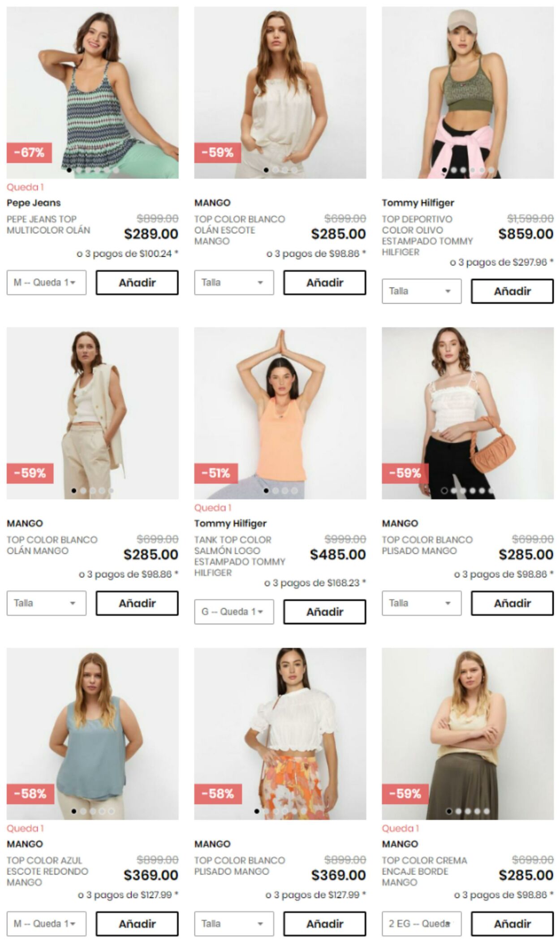Open TOP DEPORTIVO COLOR OLIVO product link

pyautogui.click(x=427, y=236)
